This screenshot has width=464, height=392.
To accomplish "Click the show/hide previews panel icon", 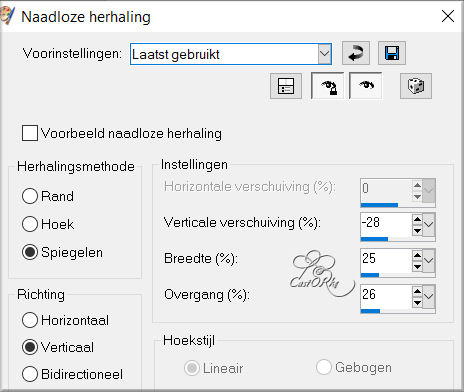I will [286, 86].
